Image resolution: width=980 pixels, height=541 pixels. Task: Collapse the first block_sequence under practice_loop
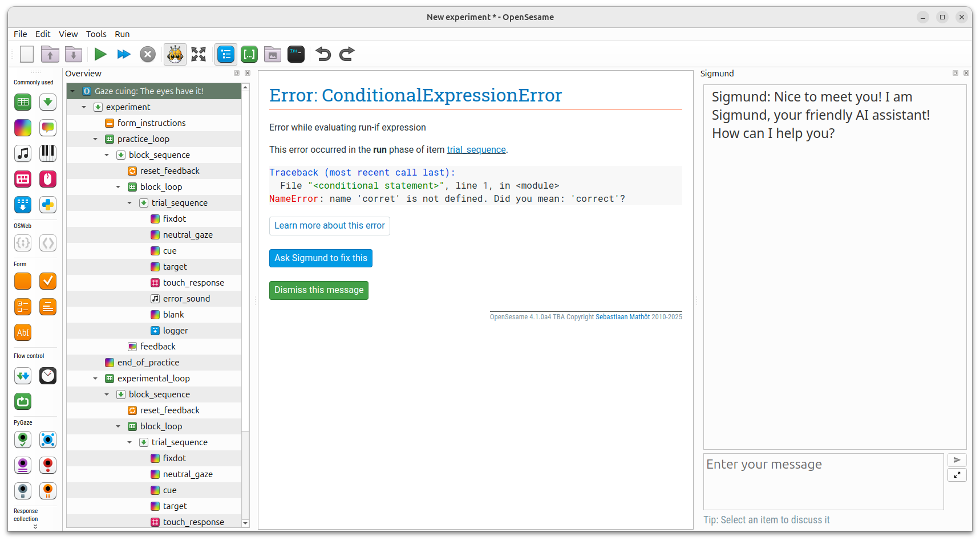[x=107, y=155]
